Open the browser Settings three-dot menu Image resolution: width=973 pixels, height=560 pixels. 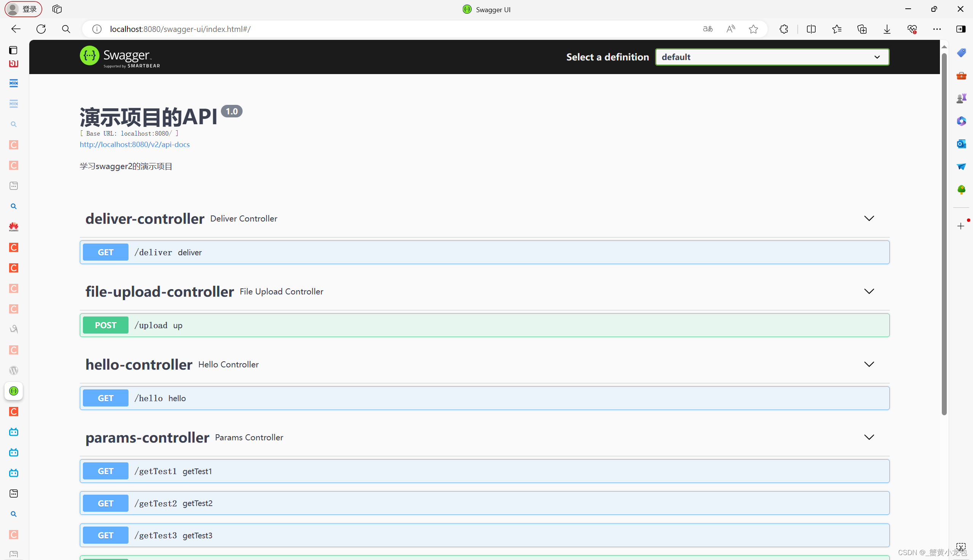tap(937, 29)
